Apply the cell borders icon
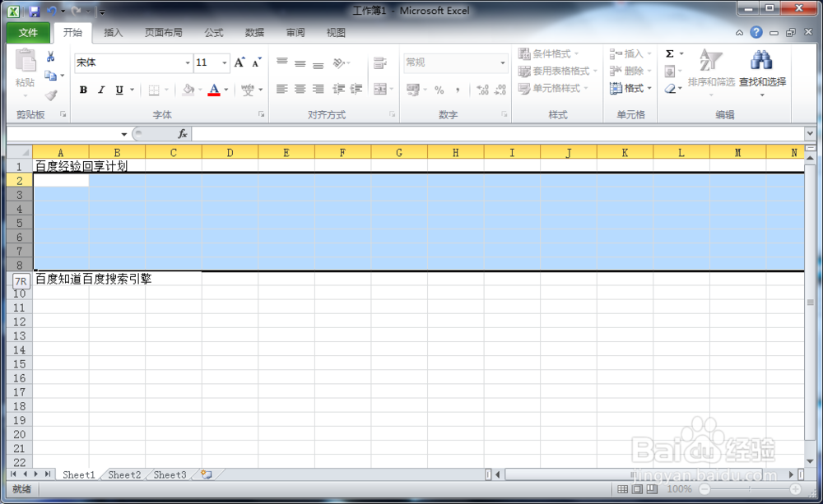Screen dimensions: 823x504 [154, 90]
